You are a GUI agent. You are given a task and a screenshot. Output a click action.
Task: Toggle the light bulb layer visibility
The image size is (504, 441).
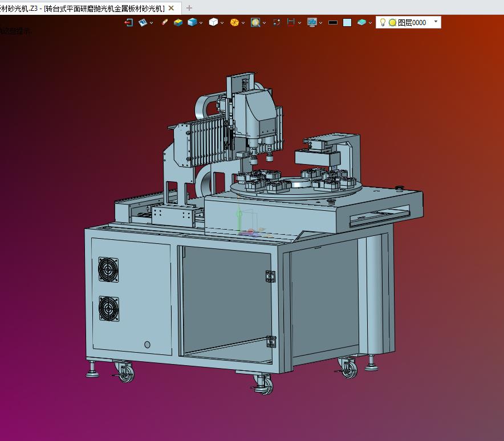[383, 22]
